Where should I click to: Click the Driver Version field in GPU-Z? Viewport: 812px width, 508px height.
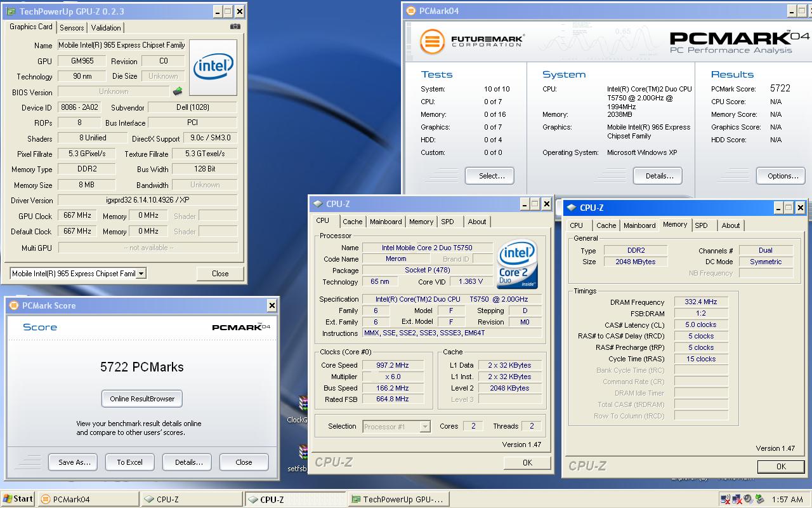148,201
